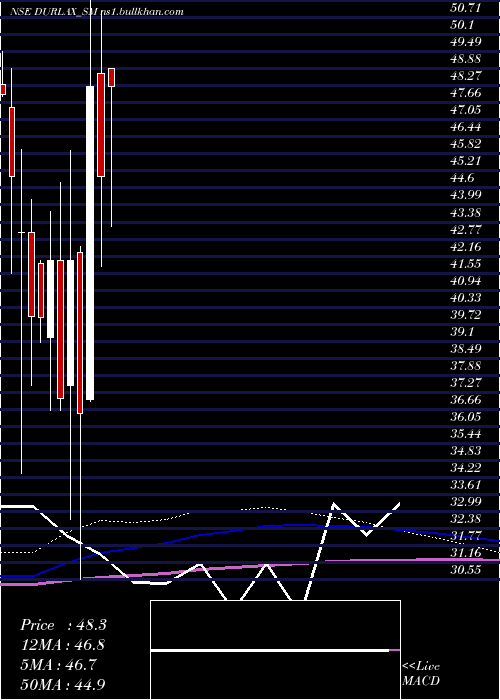The image size is (500, 700).
Task: Click the 46.44 price axis label
Action: [466, 127]
